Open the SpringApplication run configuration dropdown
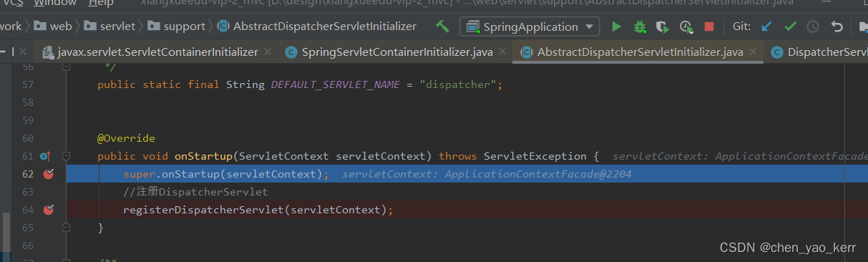 click(530, 26)
